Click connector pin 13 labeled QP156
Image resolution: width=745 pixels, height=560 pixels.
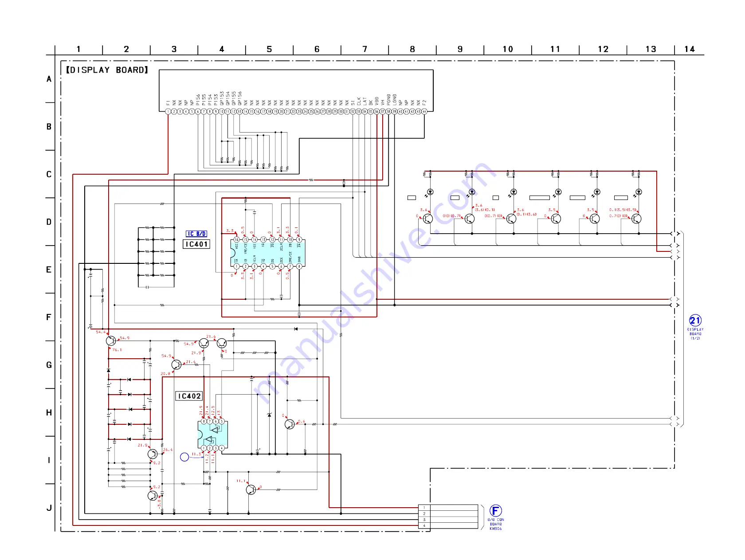[239, 111]
